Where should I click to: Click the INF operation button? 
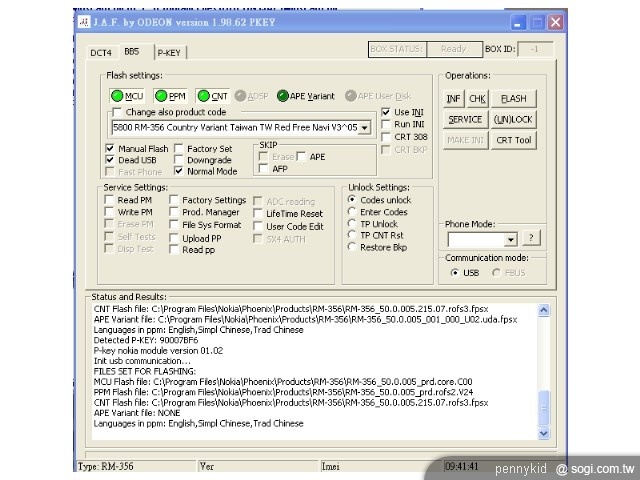(453, 99)
